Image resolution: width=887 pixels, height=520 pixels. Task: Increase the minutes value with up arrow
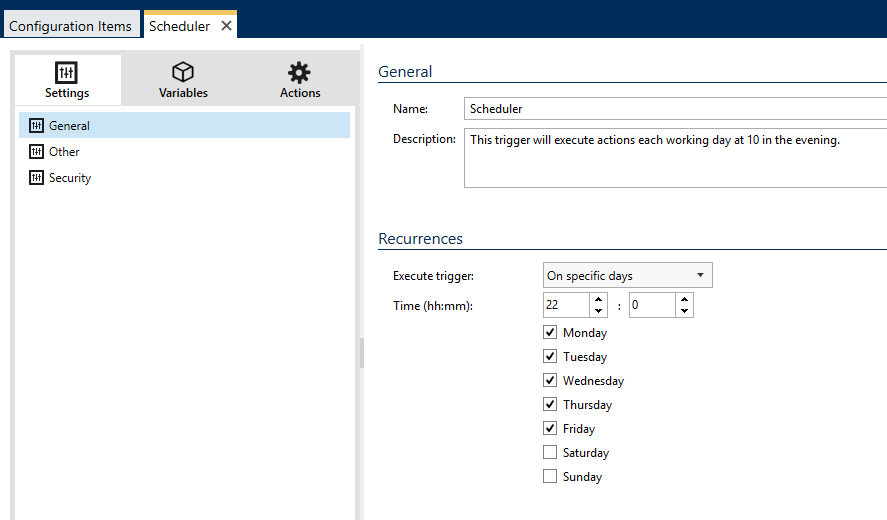684,299
